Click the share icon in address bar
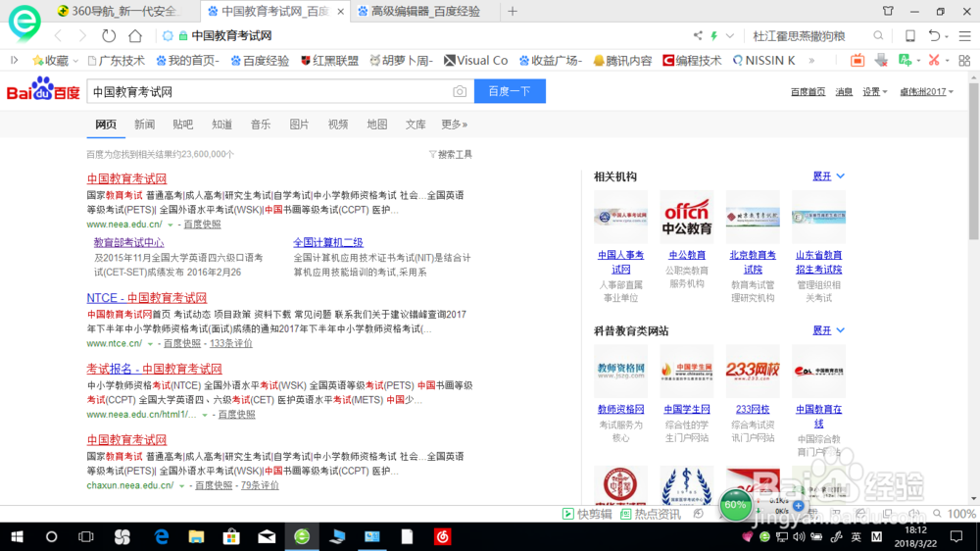 click(x=698, y=35)
